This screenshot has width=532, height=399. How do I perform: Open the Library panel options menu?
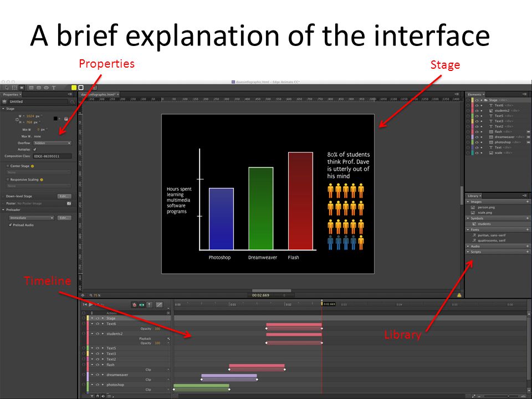525,196
